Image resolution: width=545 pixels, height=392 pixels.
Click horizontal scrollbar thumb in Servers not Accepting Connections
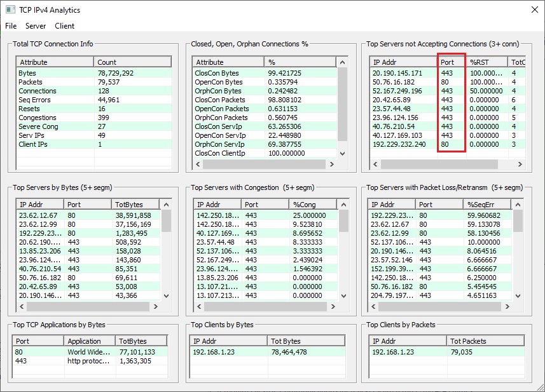click(439, 164)
